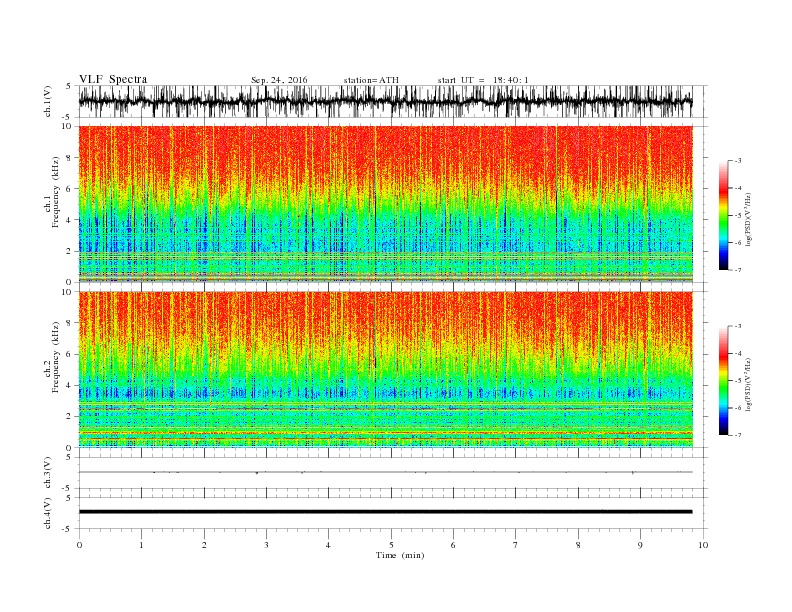Click the 'start UT = 18:40:1' label

click(x=483, y=80)
